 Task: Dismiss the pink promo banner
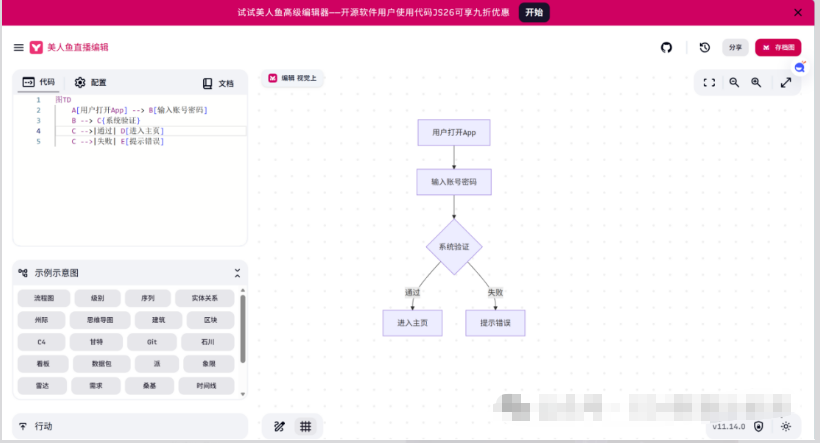(x=798, y=13)
